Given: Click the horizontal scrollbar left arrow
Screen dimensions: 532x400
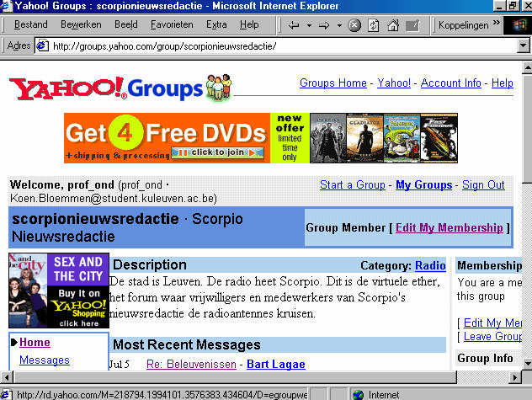Looking at the screenshot, I should (x=7, y=377).
